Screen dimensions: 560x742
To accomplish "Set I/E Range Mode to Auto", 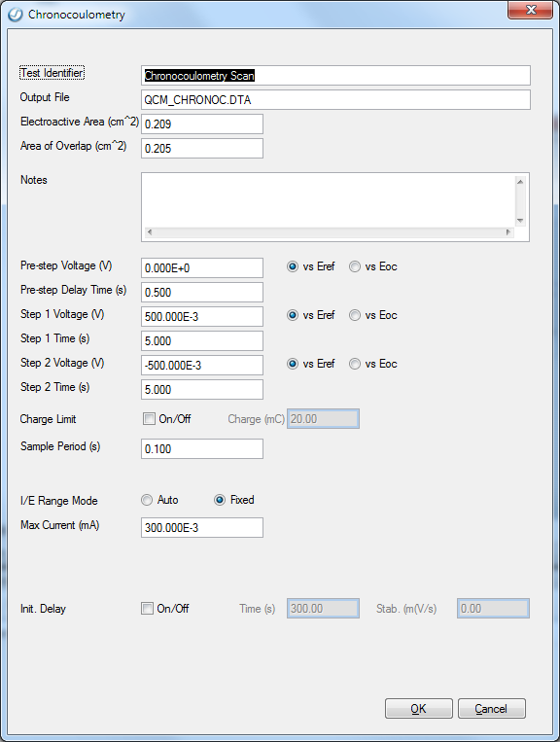I will [147, 500].
